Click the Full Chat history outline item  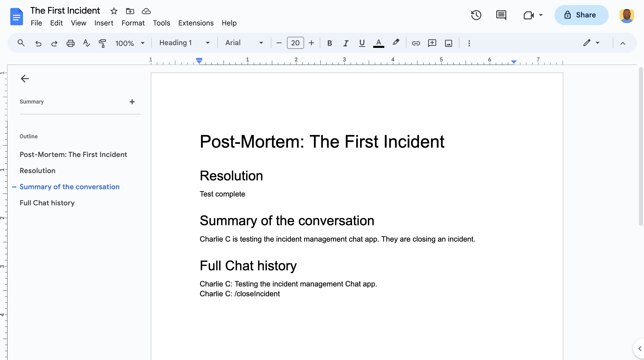[x=47, y=203]
